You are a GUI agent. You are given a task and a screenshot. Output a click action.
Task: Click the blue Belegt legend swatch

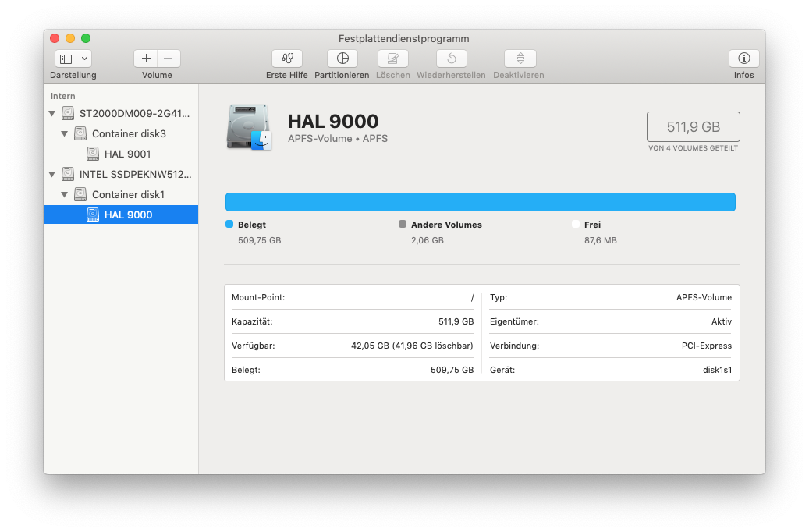229,224
